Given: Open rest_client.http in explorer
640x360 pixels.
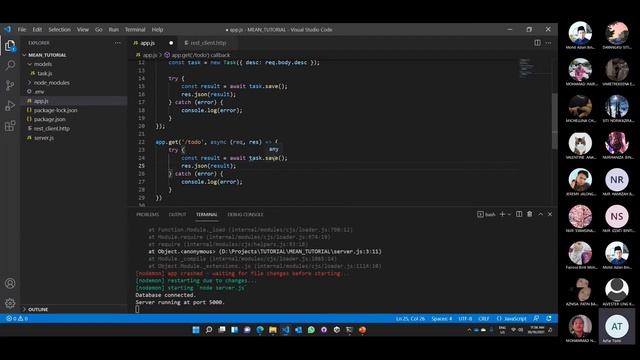Looking at the screenshot, I should [52, 129].
